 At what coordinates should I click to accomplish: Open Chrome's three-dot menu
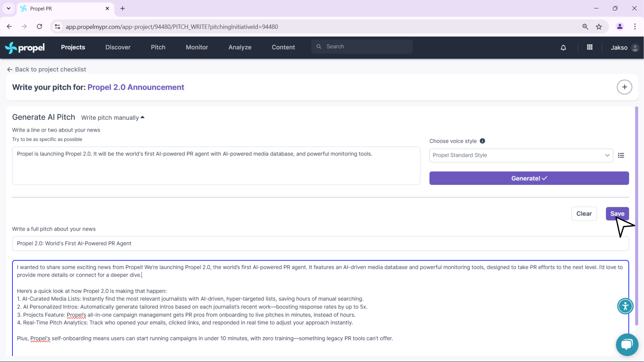pos(635,26)
